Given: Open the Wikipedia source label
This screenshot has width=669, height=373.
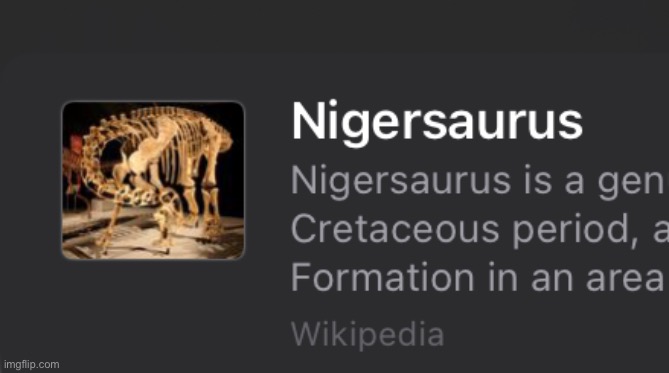Looking at the screenshot, I should (x=367, y=335).
